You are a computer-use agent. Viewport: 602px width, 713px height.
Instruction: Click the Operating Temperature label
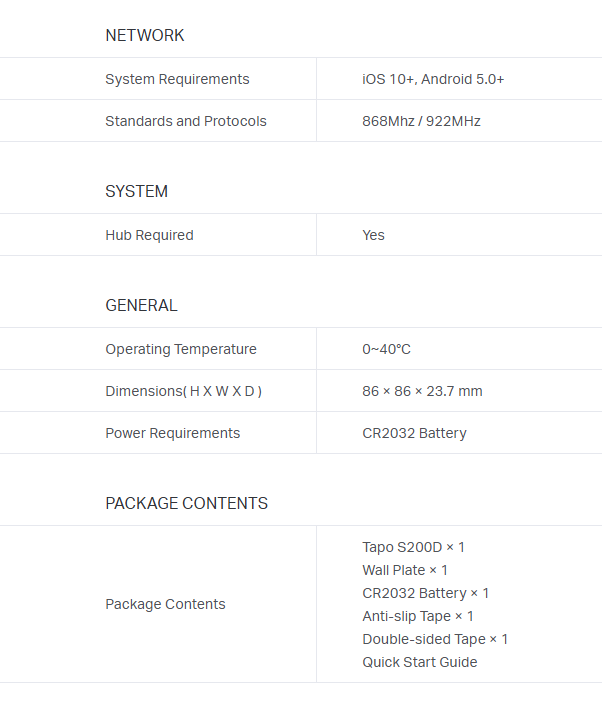(x=181, y=349)
